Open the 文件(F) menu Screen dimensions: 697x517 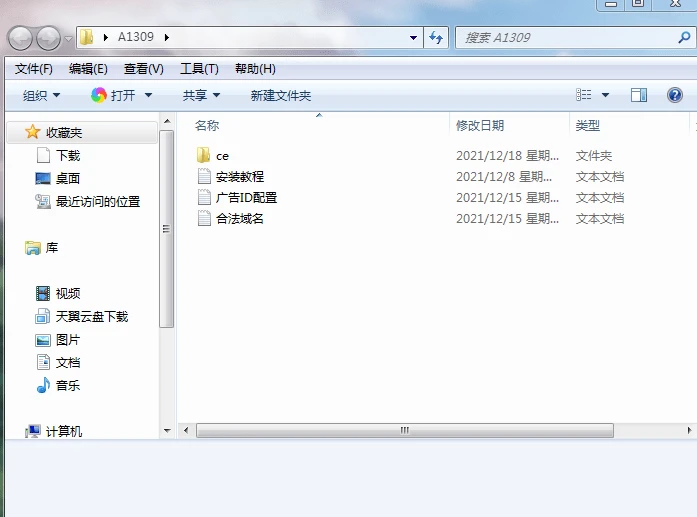[x=34, y=69]
